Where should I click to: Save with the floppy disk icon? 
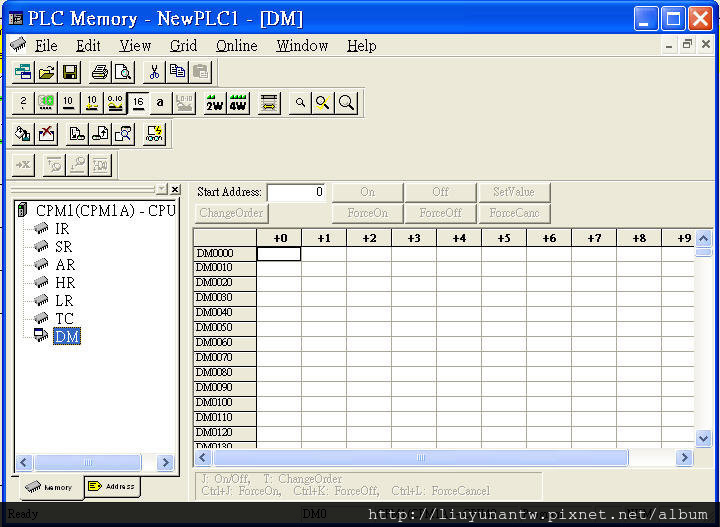(70, 73)
